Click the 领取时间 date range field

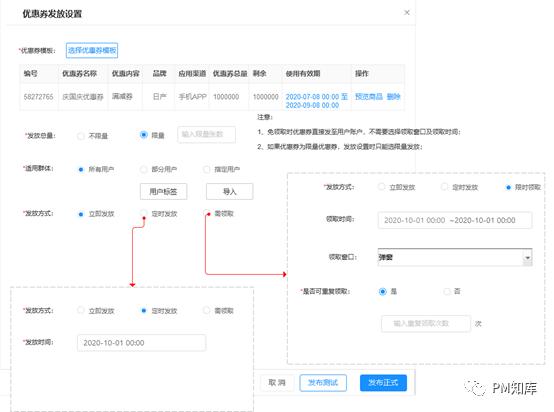click(455, 220)
